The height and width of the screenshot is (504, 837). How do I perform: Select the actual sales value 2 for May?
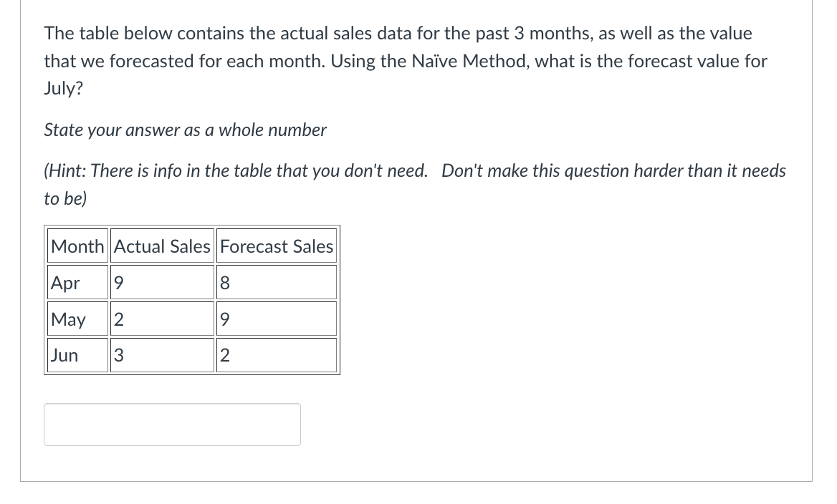tap(118, 319)
